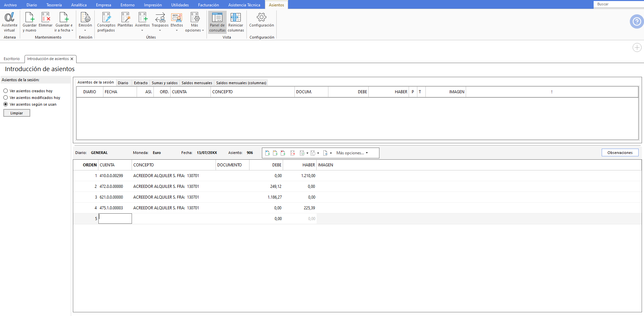This screenshot has width=644, height=316.
Task: Click the red-tagged new document icon
Action: pyautogui.click(x=283, y=153)
